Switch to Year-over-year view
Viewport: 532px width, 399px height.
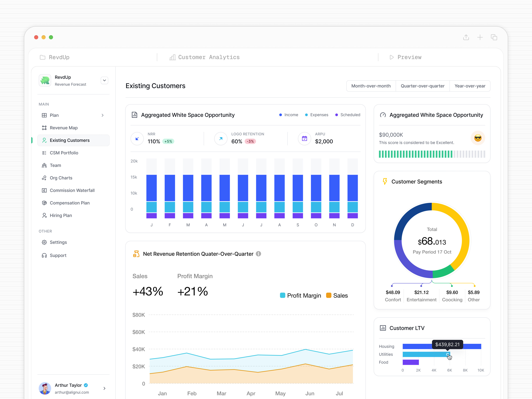[470, 86]
